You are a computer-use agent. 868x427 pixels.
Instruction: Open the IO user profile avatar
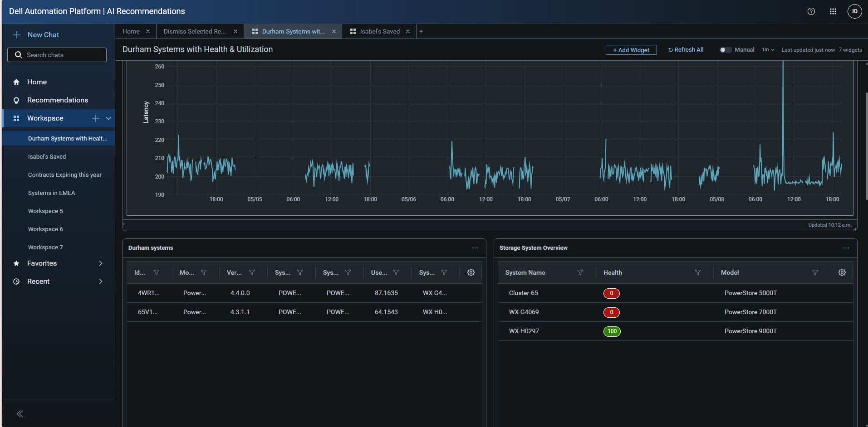(855, 11)
